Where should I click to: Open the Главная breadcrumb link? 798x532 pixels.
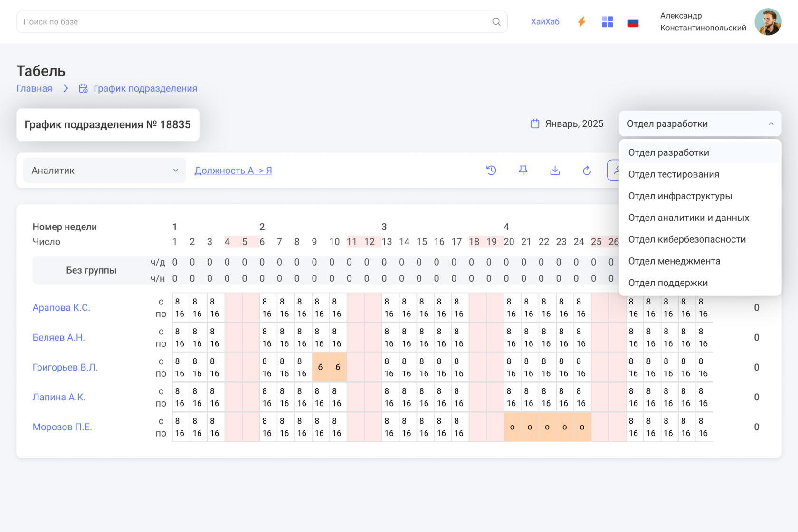[34, 88]
